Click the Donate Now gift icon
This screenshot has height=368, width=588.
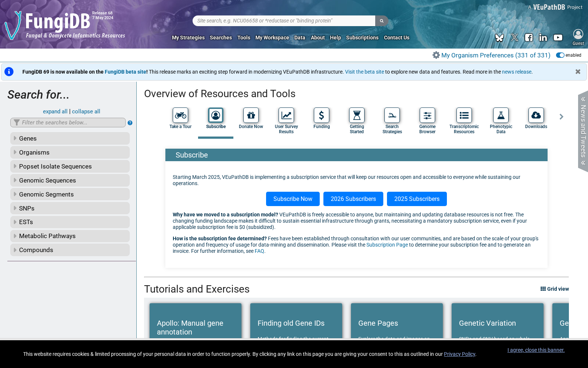251,115
